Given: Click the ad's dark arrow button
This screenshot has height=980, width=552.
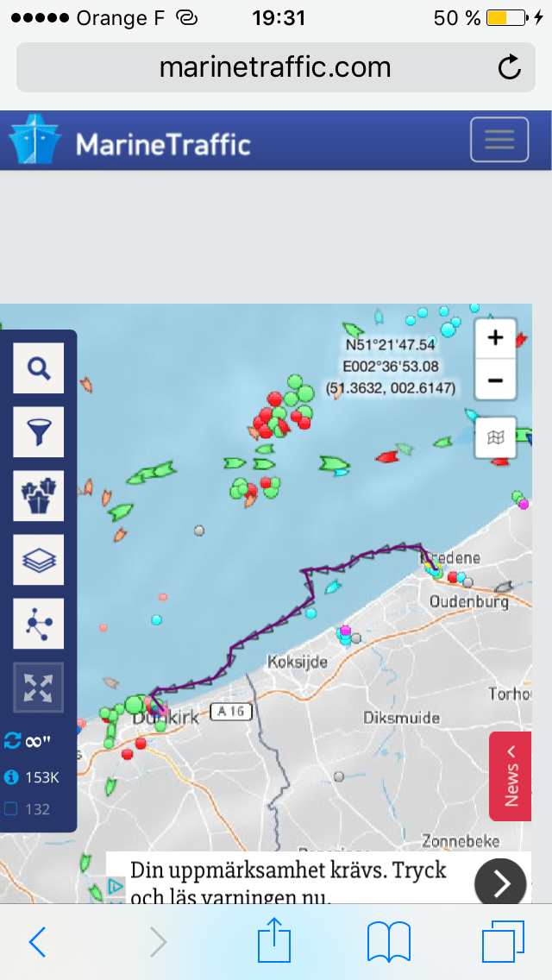Looking at the screenshot, I should point(500,883).
